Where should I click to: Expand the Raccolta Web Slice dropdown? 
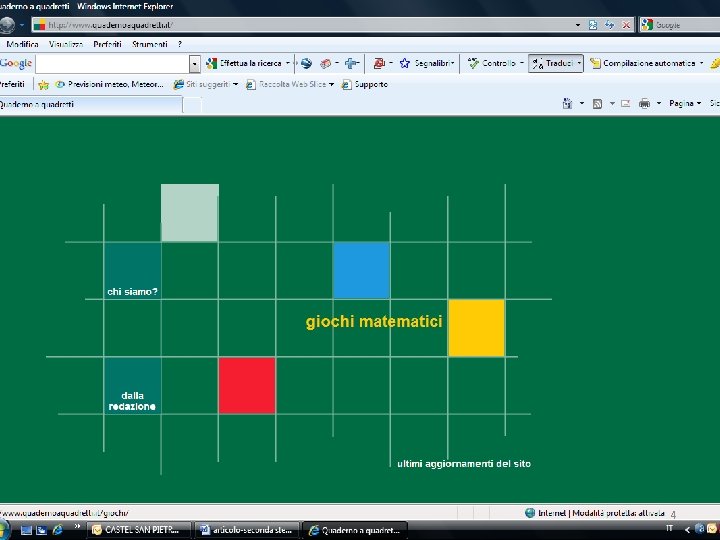331,84
